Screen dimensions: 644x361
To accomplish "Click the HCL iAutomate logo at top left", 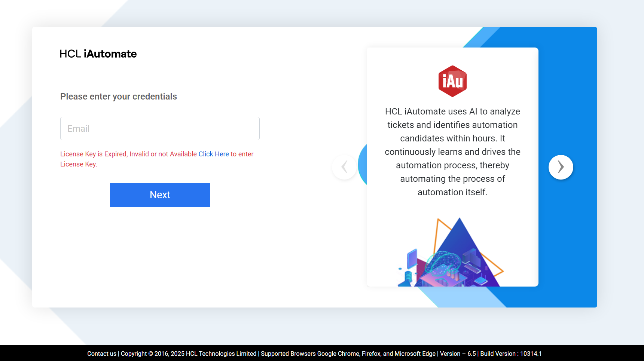I will tap(98, 54).
